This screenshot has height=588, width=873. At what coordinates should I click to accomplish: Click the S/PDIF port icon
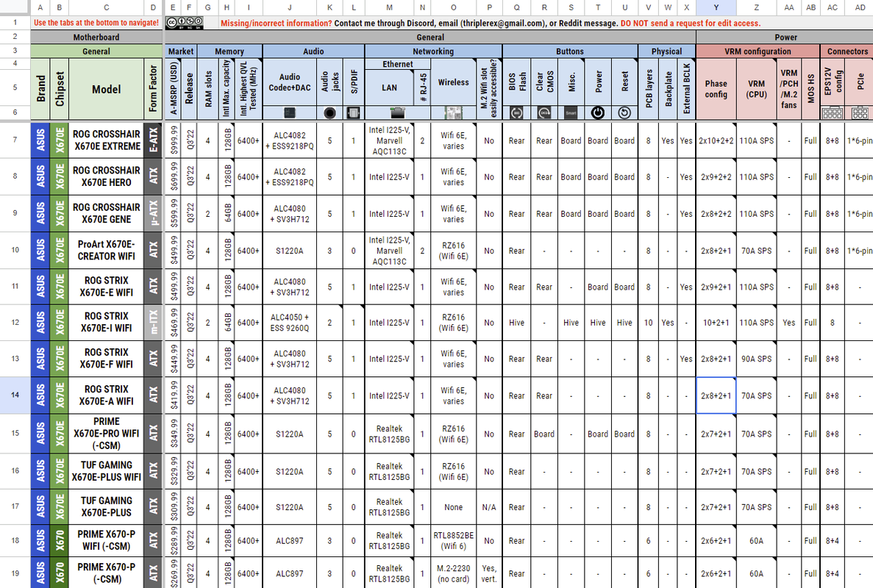coord(354,113)
